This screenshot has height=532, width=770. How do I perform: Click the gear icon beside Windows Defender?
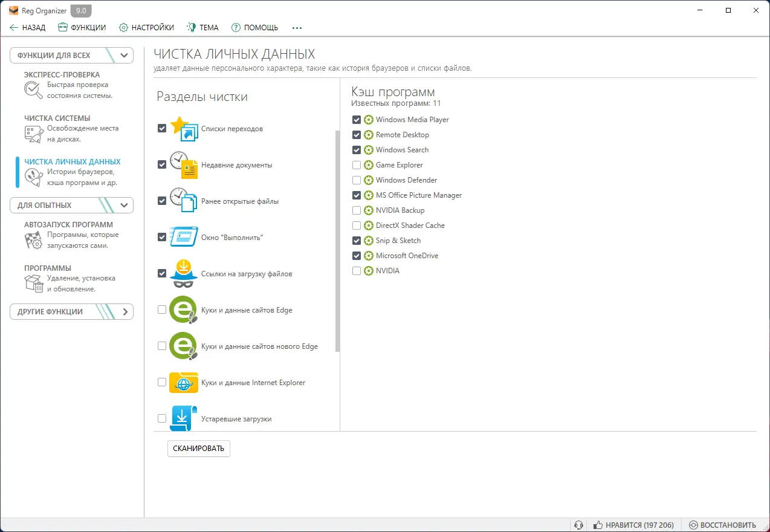point(369,180)
